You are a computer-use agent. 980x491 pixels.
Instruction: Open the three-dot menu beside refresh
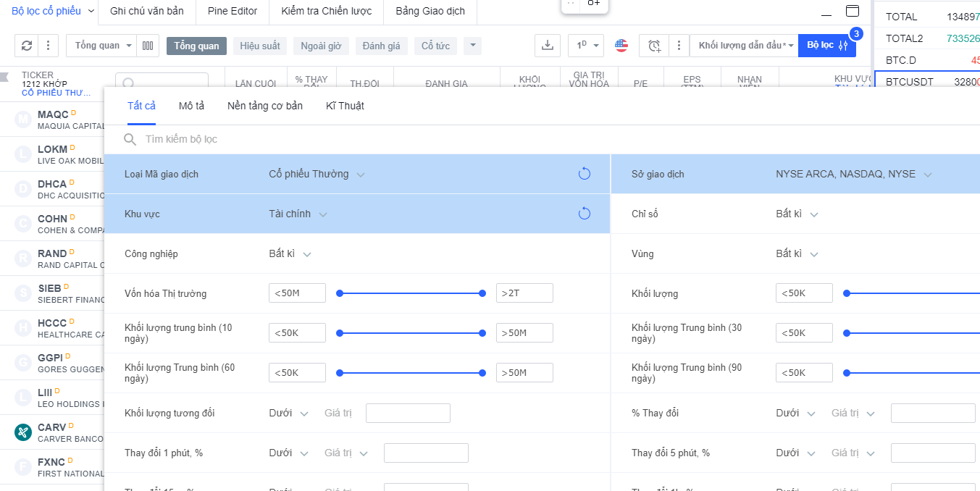[48, 46]
